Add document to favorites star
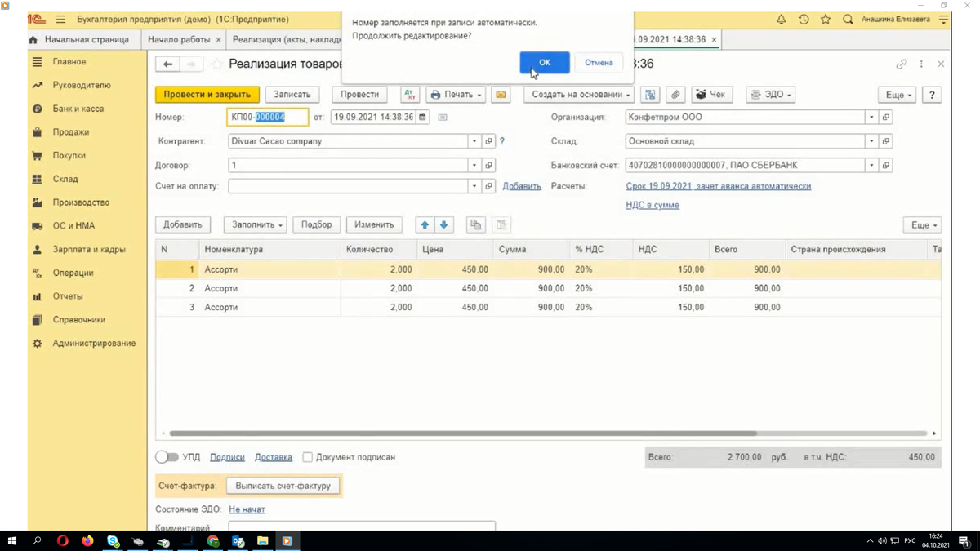 pyautogui.click(x=217, y=64)
